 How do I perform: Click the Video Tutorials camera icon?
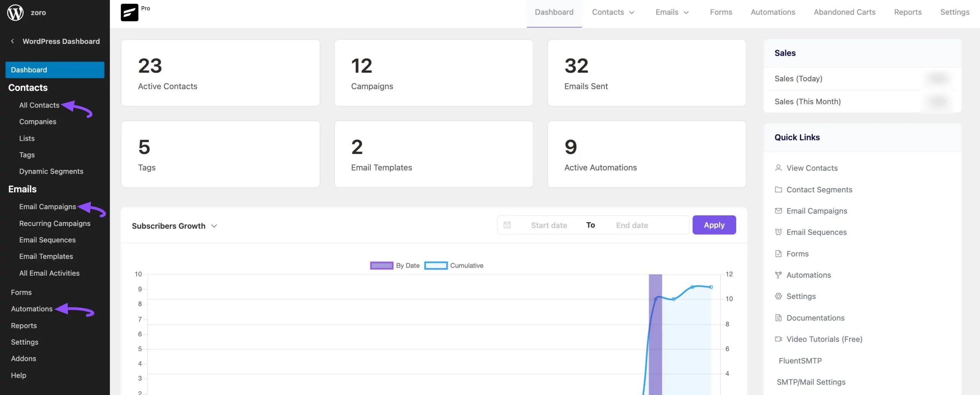pos(778,339)
